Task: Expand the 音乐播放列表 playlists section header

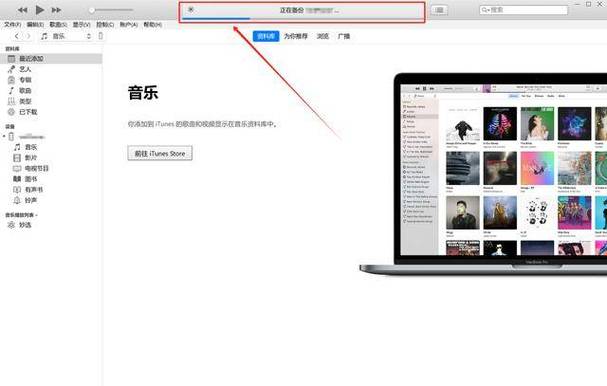Action: [21, 215]
